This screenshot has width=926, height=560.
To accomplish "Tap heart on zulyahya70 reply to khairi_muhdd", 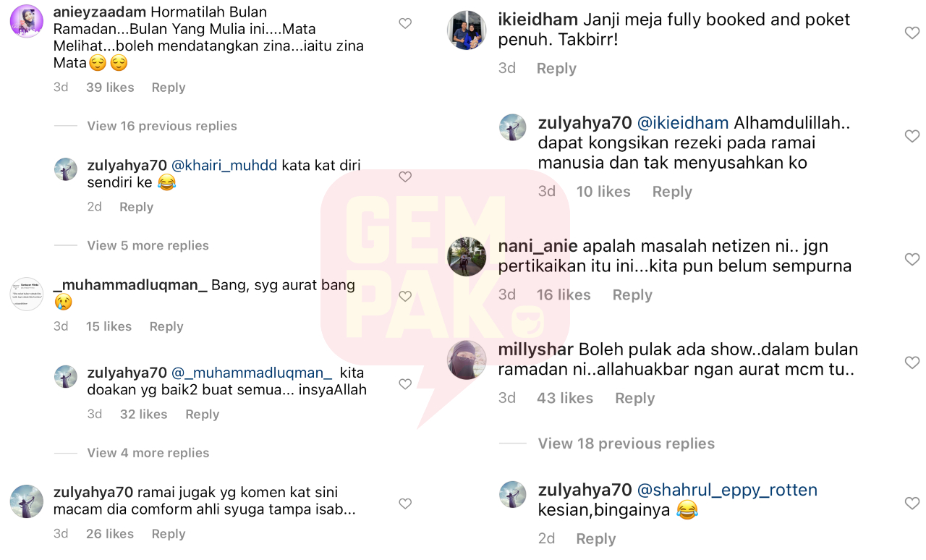I will (x=405, y=177).
